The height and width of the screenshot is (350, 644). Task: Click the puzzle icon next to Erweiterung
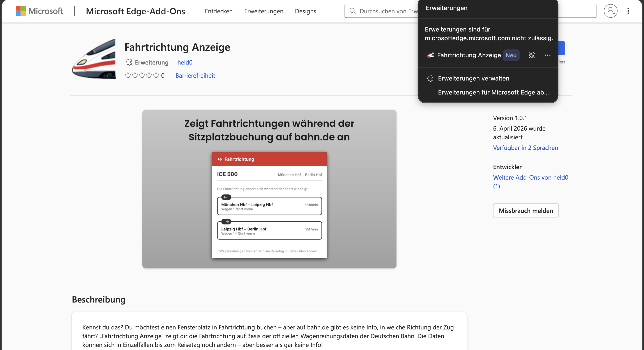129,62
